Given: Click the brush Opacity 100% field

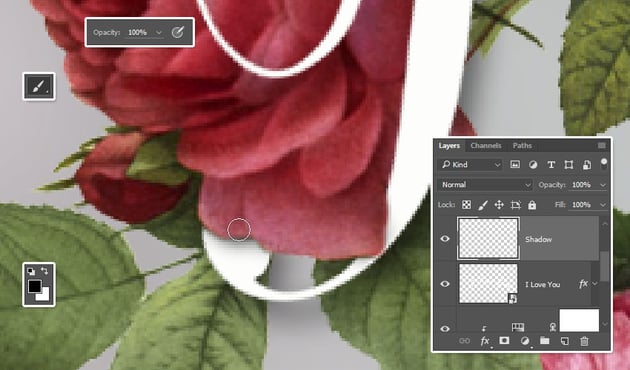Looking at the screenshot, I should 137,33.
